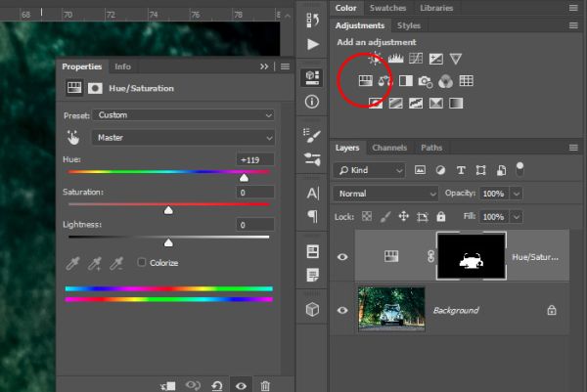Toggle adjustment visibility eye in Properties
Screen dimensions: 587x392
click(x=241, y=386)
